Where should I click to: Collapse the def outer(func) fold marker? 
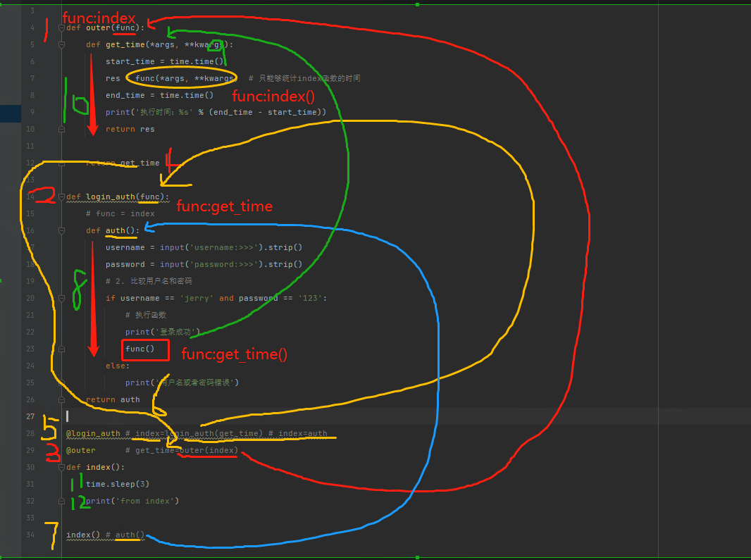point(61,27)
